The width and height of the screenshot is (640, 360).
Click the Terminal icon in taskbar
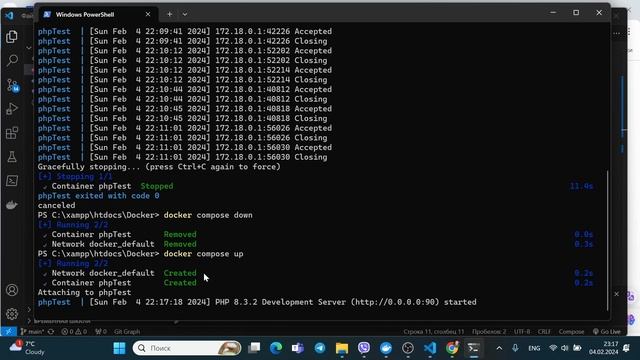[473, 348]
